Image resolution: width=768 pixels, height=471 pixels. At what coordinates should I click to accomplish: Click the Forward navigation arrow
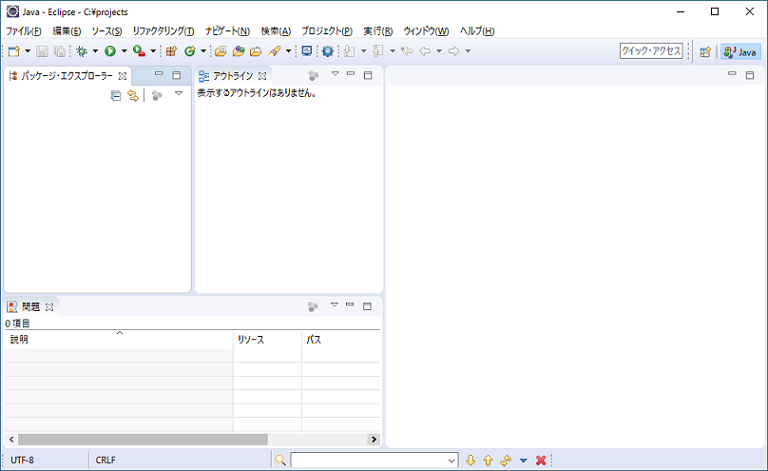click(454, 51)
